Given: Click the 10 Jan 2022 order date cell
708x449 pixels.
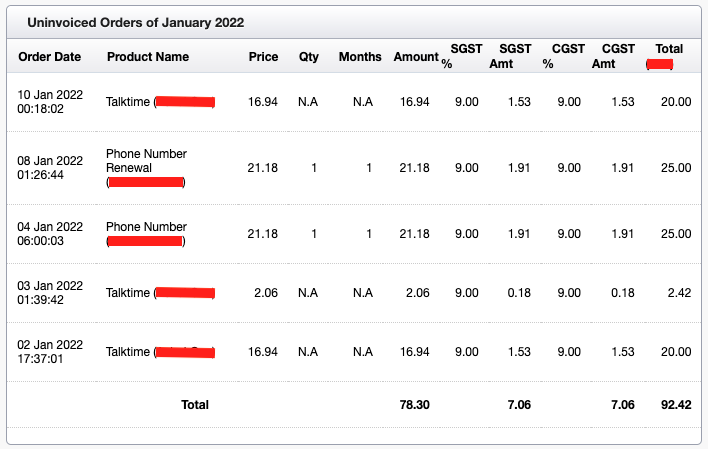Looking at the screenshot, I should (49, 102).
